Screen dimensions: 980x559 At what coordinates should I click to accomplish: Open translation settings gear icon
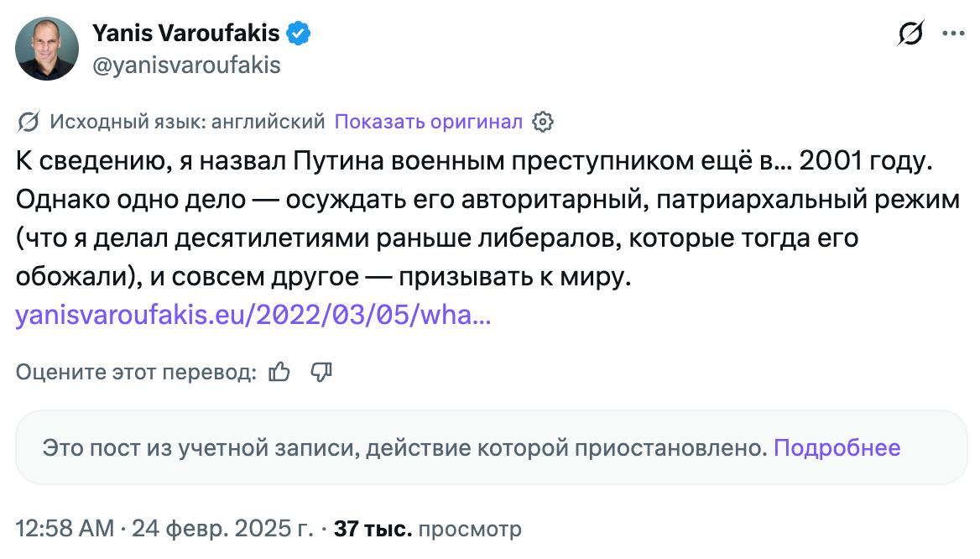coord(543,122)
